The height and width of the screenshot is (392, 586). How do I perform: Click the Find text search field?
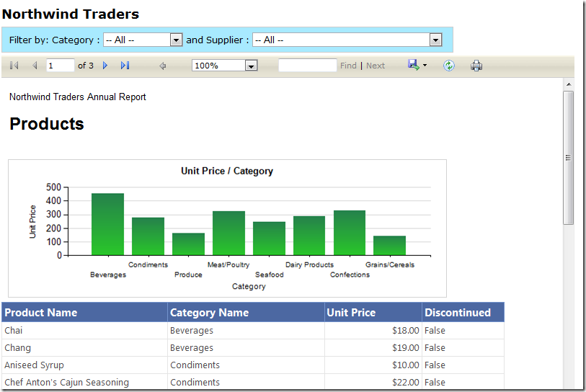tap(308, 66)
